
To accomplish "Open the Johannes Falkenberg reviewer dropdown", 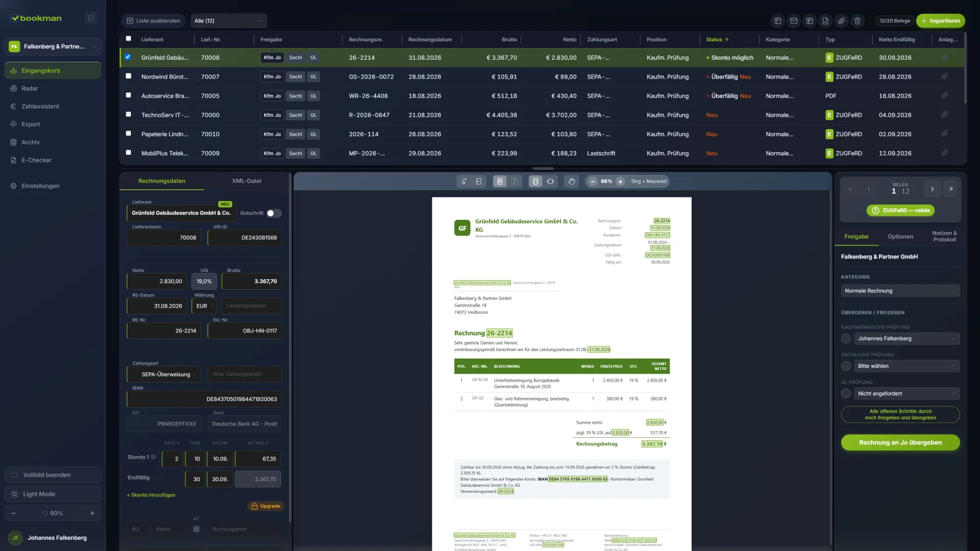I will [x=906, y=339].
